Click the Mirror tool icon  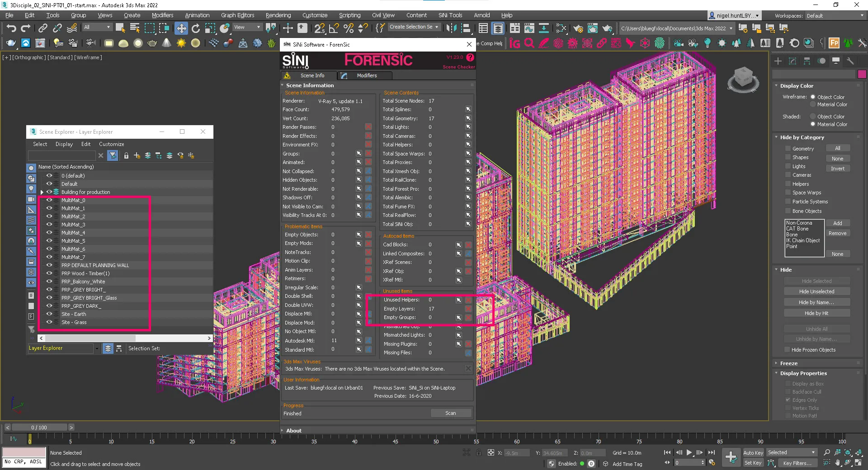point(451,28)
